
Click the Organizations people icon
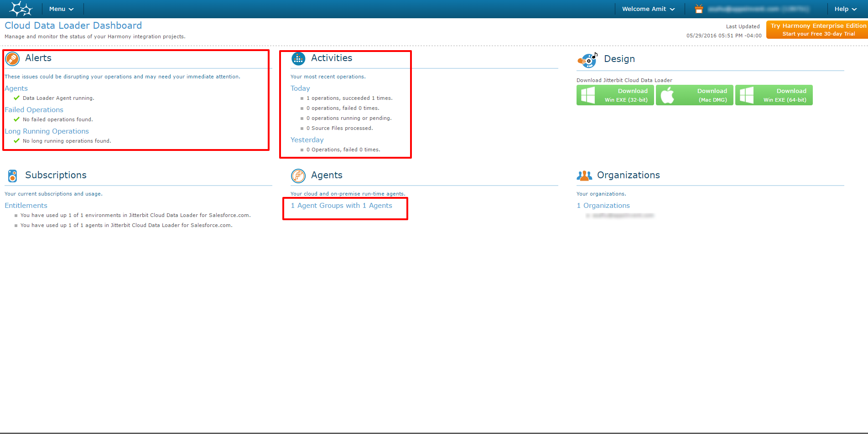point(584,176)
